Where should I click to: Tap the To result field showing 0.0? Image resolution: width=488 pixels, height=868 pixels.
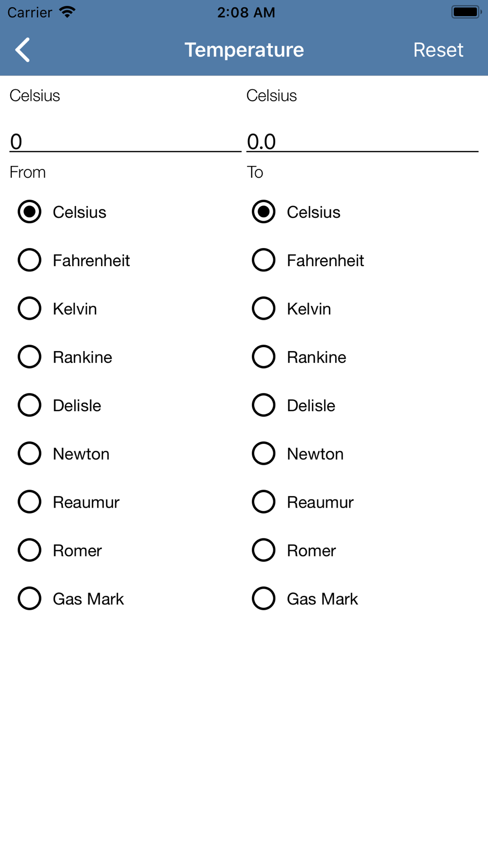click(362, 141)
